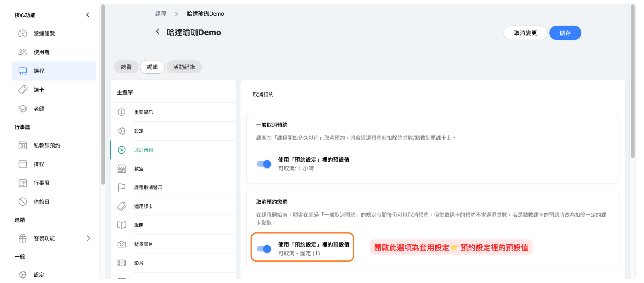Click the 課程取消警示 flag icon
644x283 pixels.
point(122,188)
